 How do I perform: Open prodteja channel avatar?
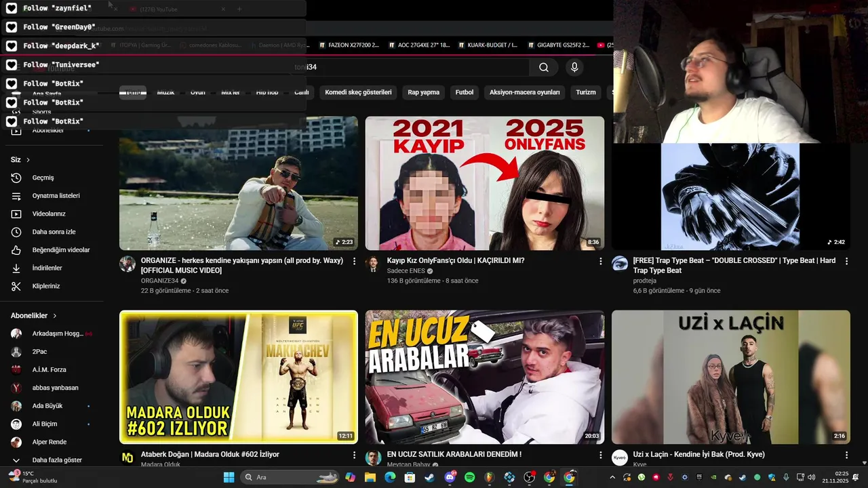pos(620,264)
